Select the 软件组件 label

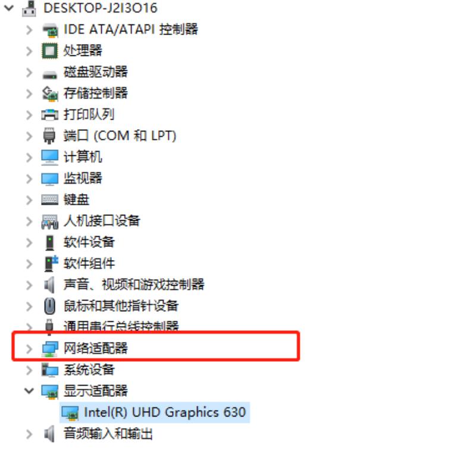point(89,263)
